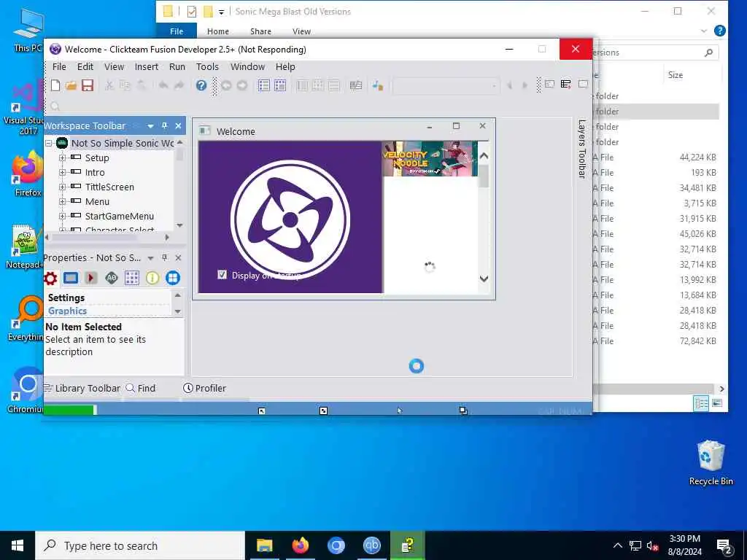Expand the Intro frame tree node
The image size is (747, 560).
point(63,172)
